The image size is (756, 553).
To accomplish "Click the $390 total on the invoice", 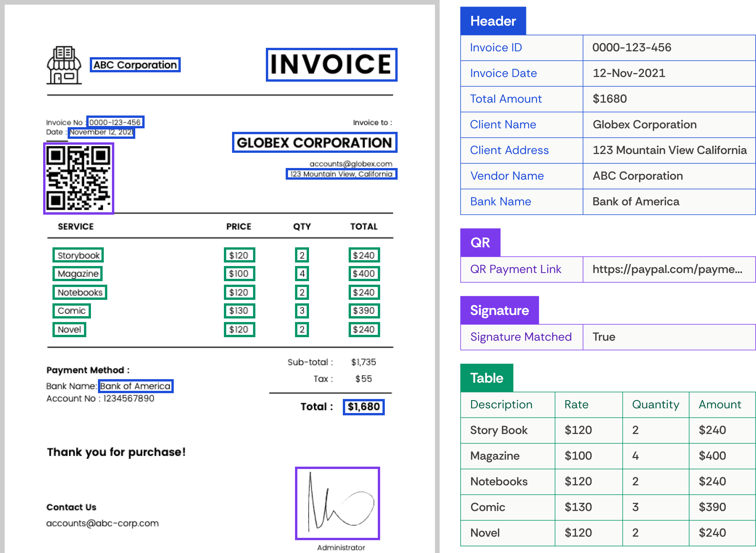I will tap(364, 311).
